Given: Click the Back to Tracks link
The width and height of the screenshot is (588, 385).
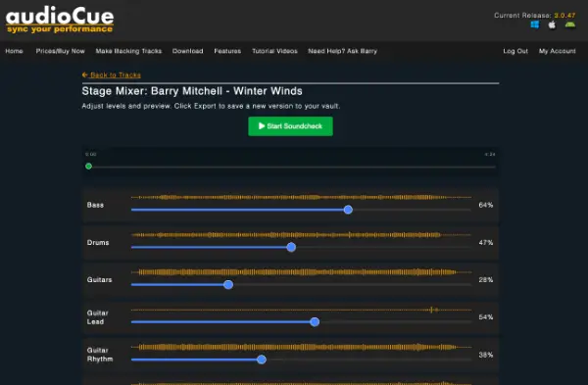Looking at the screenshot, I should pyautogui.click(x=112, y=75).
